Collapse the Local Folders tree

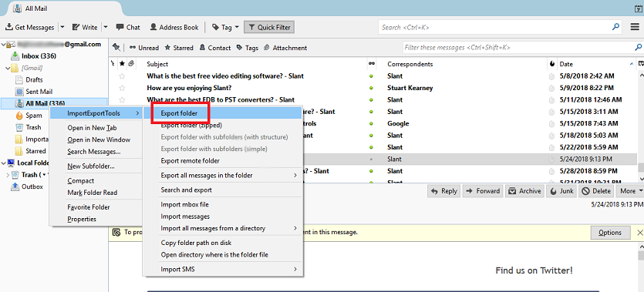3,163
